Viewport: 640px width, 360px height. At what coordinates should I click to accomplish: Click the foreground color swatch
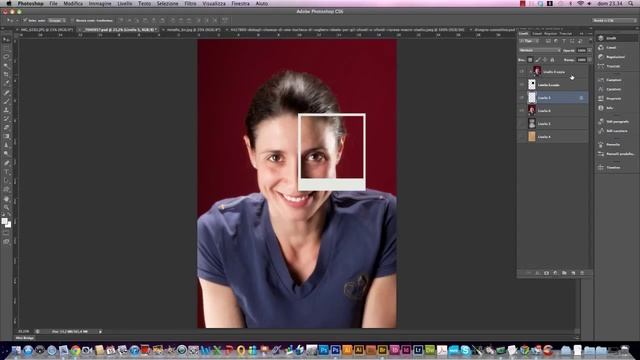[4, 222]
